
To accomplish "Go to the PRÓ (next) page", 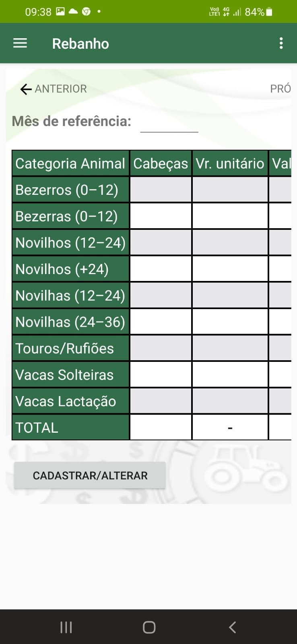I will (280, 89).
